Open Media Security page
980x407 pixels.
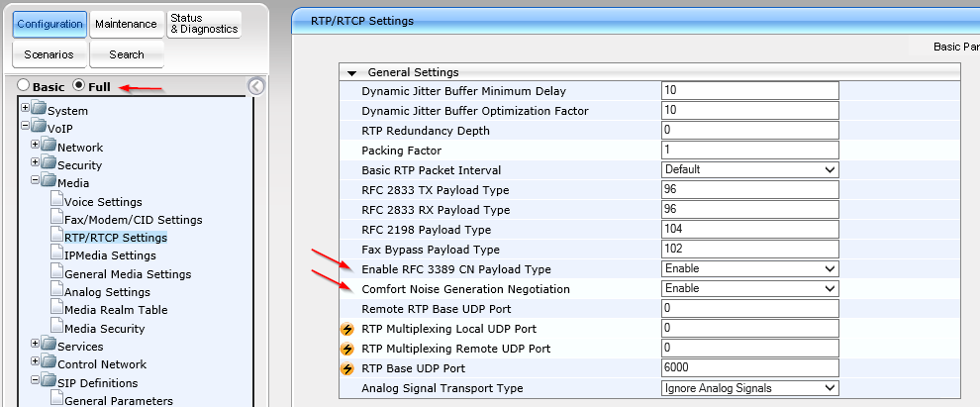[104, 329]
